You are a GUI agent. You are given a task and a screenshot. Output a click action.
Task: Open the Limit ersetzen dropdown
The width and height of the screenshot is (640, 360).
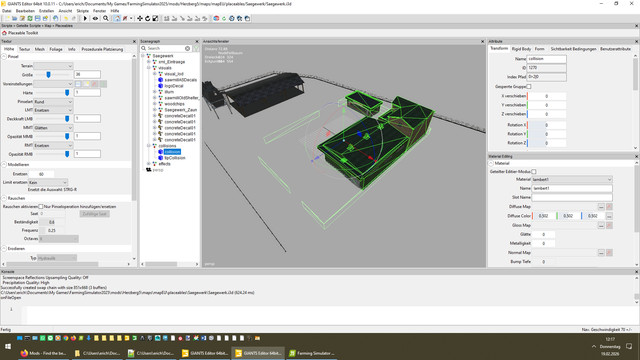[x=48, y=182]
